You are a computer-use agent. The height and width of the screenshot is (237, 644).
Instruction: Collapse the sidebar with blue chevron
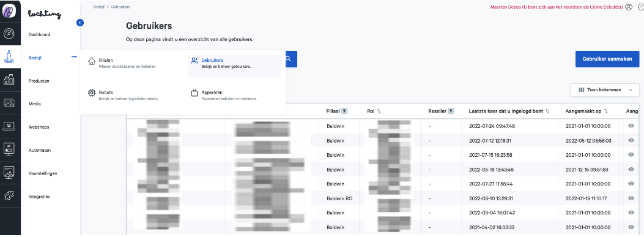click(x=80, y=23)
